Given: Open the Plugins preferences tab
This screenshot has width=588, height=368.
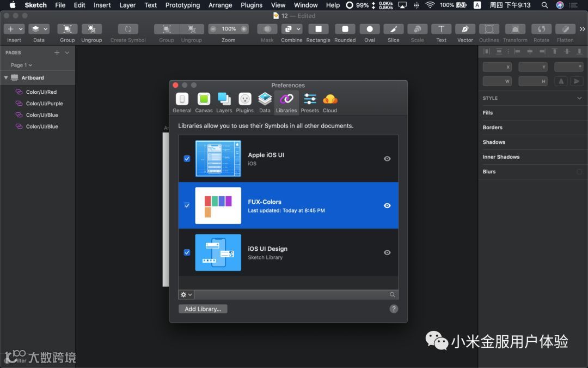Looking at the screenshot, I should pyautogui.click(x=244, y=102).
